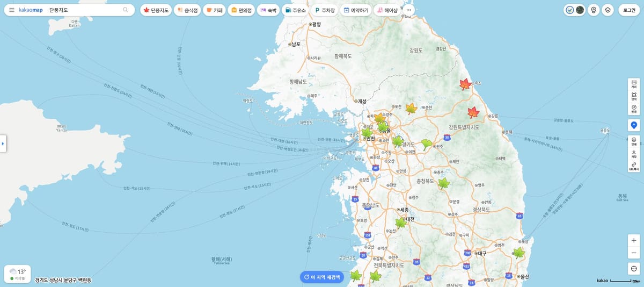Toggle the standard map view option
Screen dimensions: 644x287
[570, 10]
